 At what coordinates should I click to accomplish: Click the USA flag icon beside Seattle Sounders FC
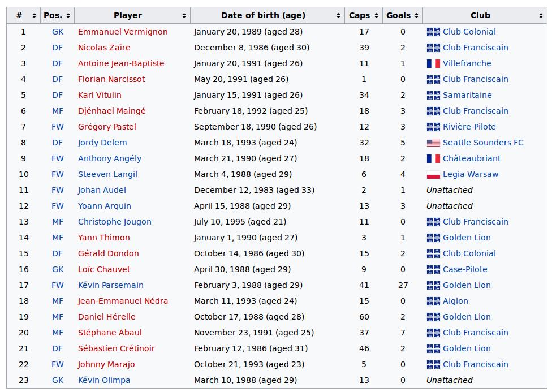tap(433, 143)
